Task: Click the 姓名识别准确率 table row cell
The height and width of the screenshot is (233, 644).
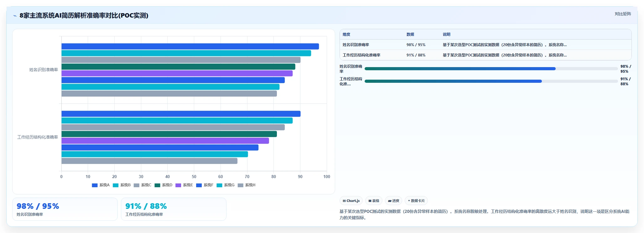Action: click(356, 45)
